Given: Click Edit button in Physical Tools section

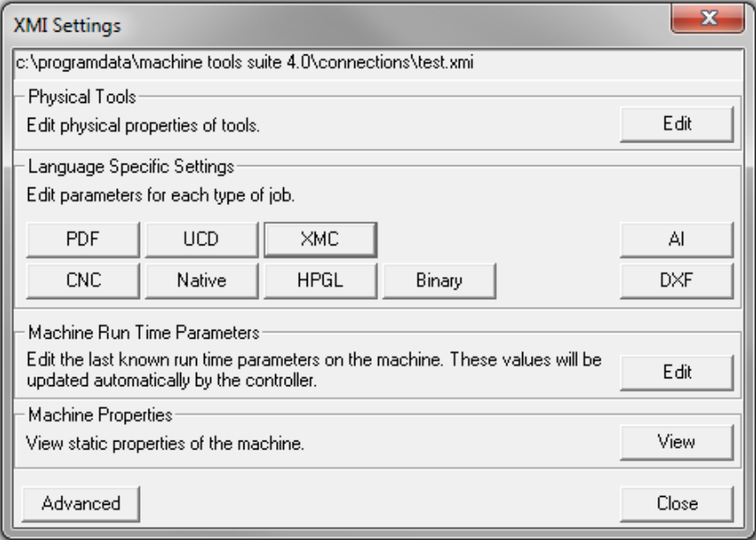Looking at the screenshot, I should click(x=676, y=124).
